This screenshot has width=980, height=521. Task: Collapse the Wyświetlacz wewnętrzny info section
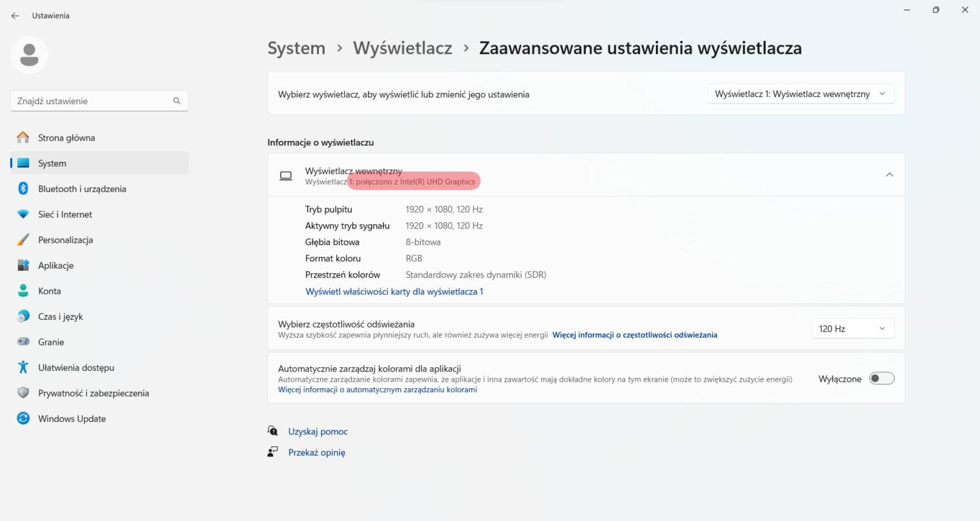coord(889,174)
